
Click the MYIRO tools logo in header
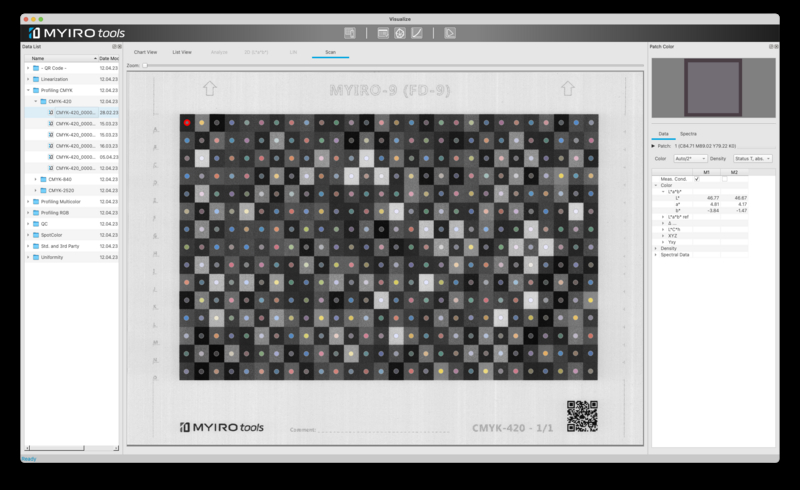(x=77, y=33)
